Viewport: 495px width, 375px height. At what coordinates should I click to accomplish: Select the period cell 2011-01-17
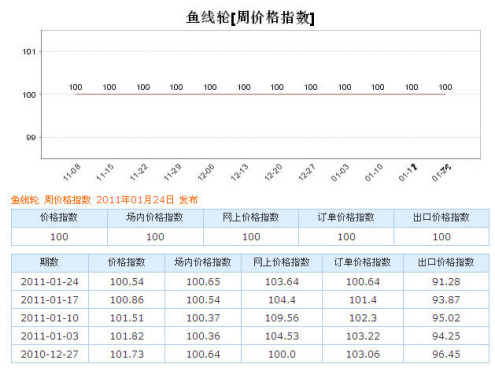click(49, 300)
